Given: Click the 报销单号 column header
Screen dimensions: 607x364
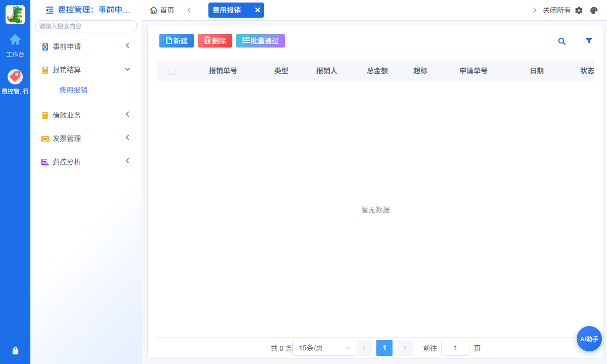Looking at the screenshot, I should click(223, 71).
